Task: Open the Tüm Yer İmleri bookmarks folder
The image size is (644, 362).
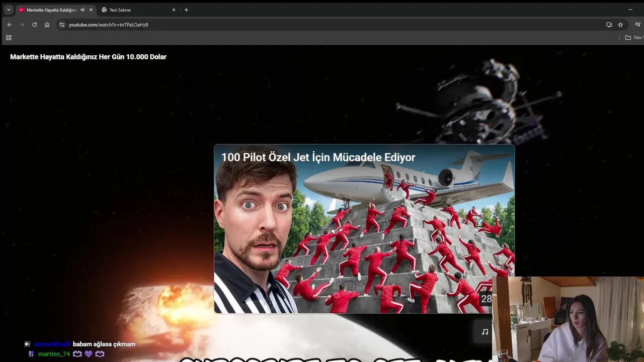Action: tap(634, 38)
